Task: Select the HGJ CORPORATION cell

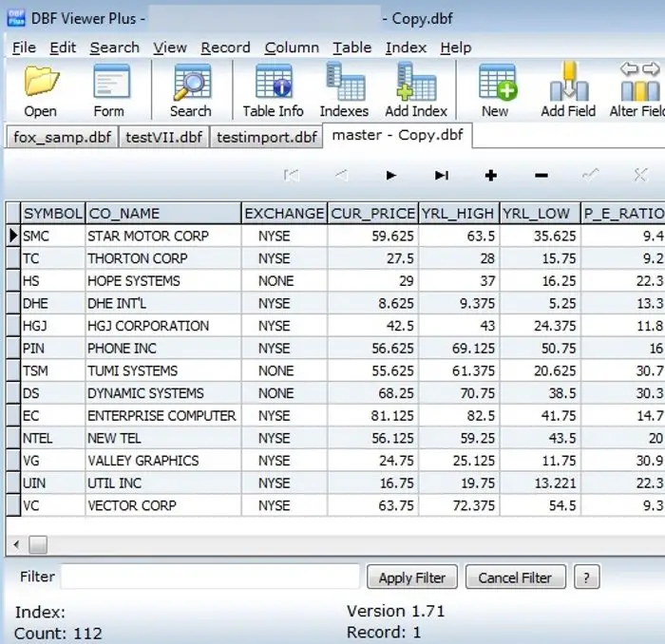Action: tap(163, 326)
